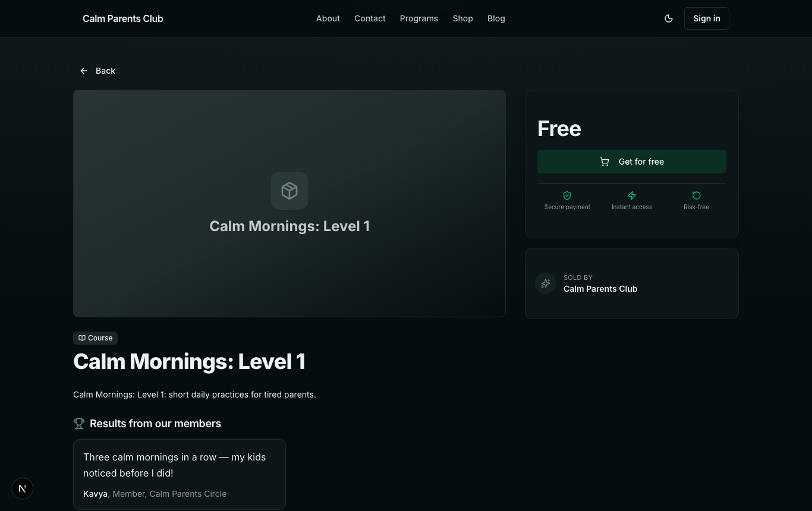
Task: Go back using the Back link
Action: (97, 71)
